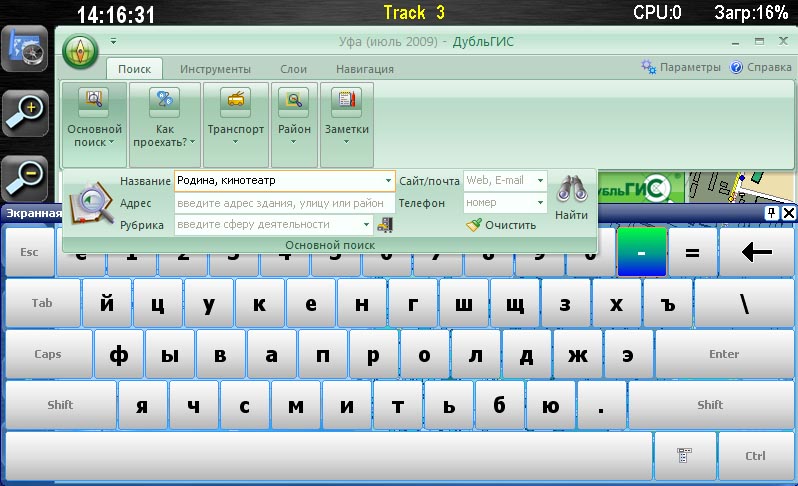Click the Адрес address input field
The image size is (798, 486).
tap(280, 203)
